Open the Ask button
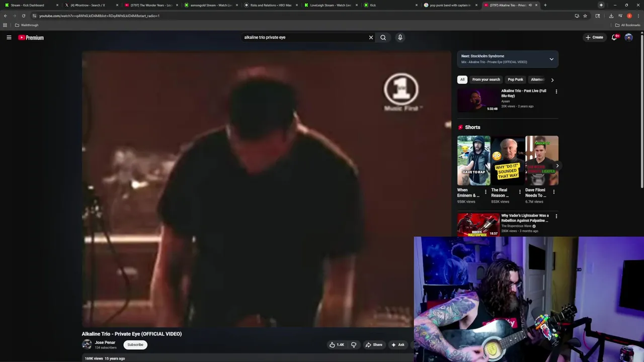644x362 pixels. pyautogui.click(x=397, y=345)
